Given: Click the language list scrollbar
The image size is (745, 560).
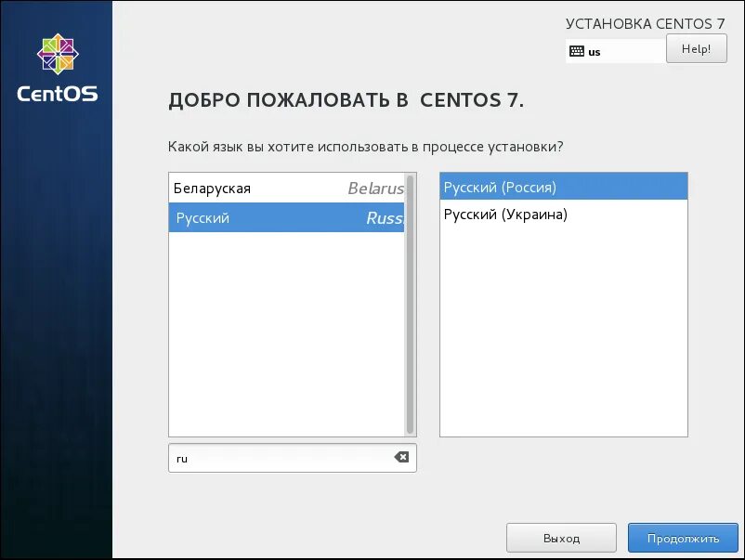Looking at the screenshot, I should [410, 305].
